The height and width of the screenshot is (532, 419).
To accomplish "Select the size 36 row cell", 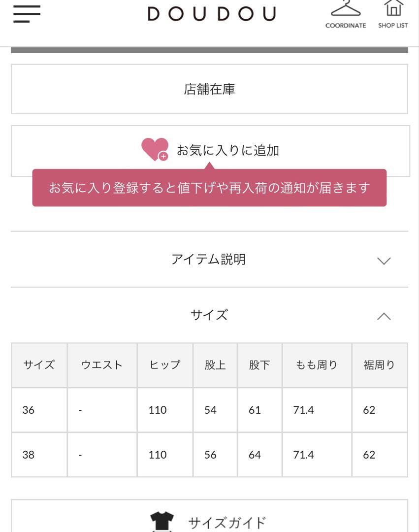I will (39, 410).
